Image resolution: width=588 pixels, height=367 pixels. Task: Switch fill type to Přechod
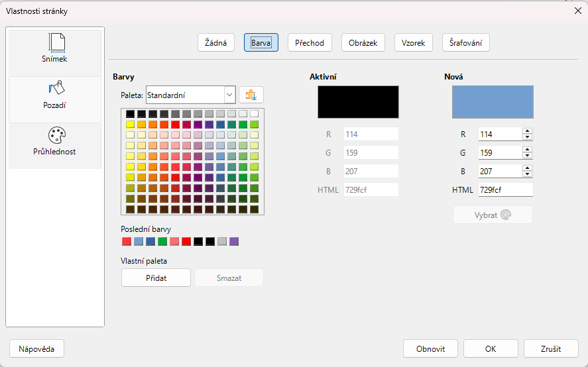[310, 43]
